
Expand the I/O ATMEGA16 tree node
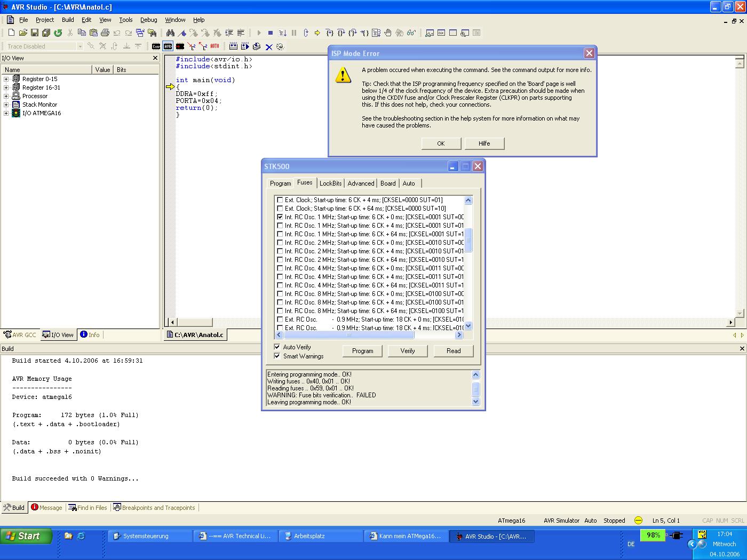pos(6,113)
